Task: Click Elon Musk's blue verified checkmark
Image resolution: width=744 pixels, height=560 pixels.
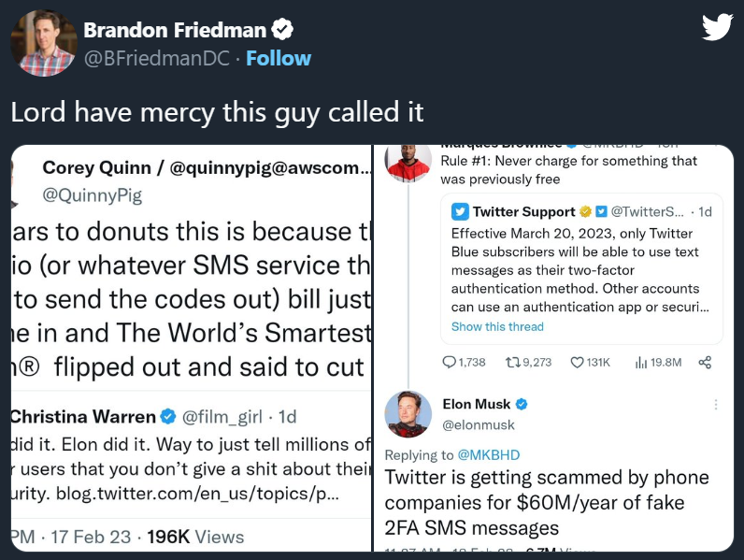Action: 522,404
